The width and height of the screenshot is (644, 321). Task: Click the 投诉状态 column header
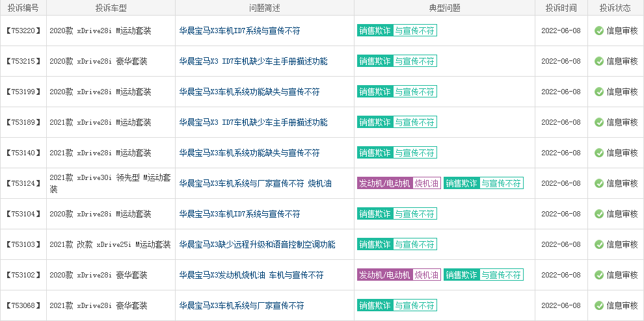pos(615,8)
